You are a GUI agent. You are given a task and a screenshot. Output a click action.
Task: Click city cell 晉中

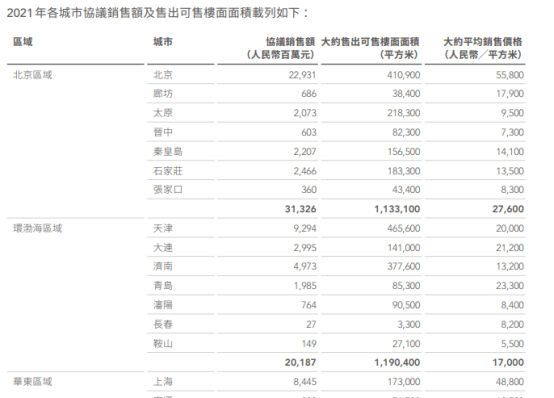tap(163, 133)
